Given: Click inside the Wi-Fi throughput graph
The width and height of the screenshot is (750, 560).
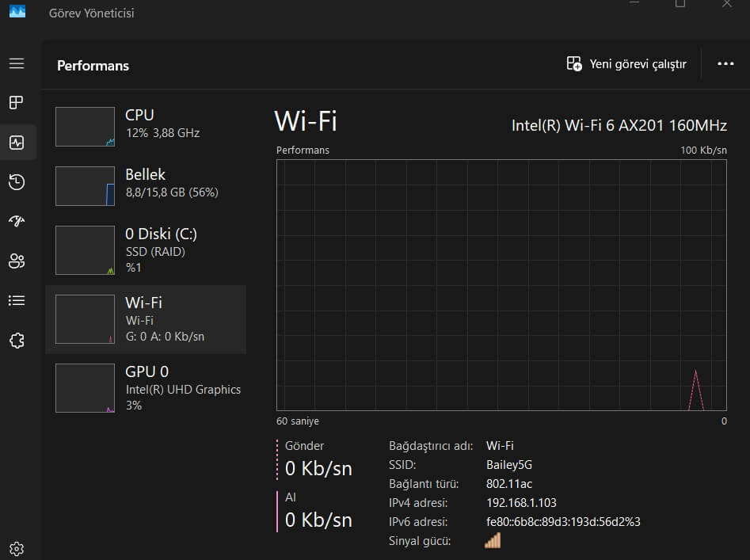Looking at the screenshot, I should click(501, 285).
